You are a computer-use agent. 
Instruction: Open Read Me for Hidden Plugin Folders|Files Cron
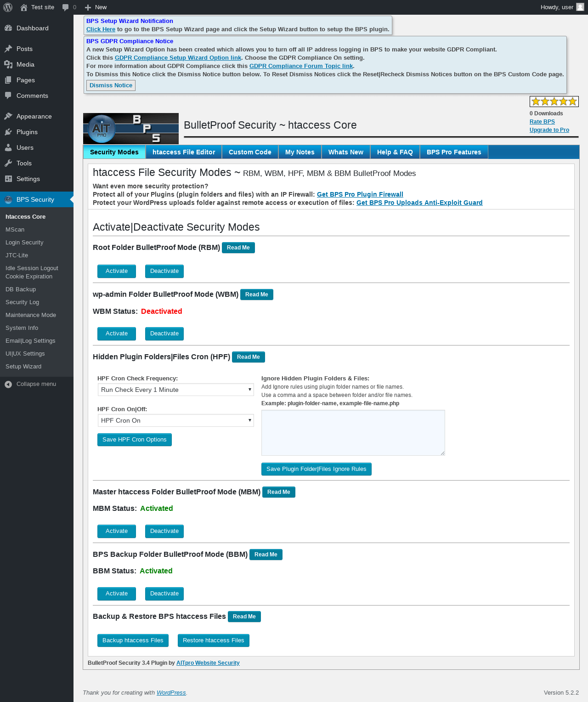pos(249,357)
